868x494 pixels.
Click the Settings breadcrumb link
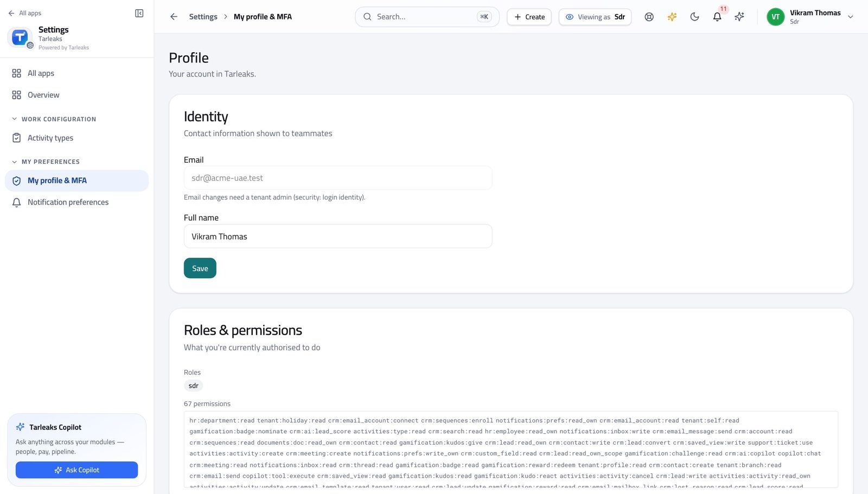203,17
